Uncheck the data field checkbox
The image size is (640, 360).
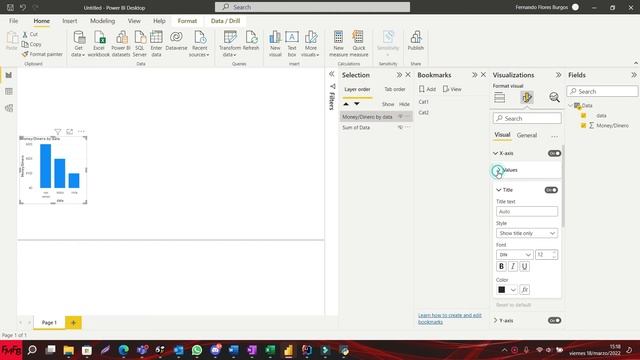coord(583,116)
